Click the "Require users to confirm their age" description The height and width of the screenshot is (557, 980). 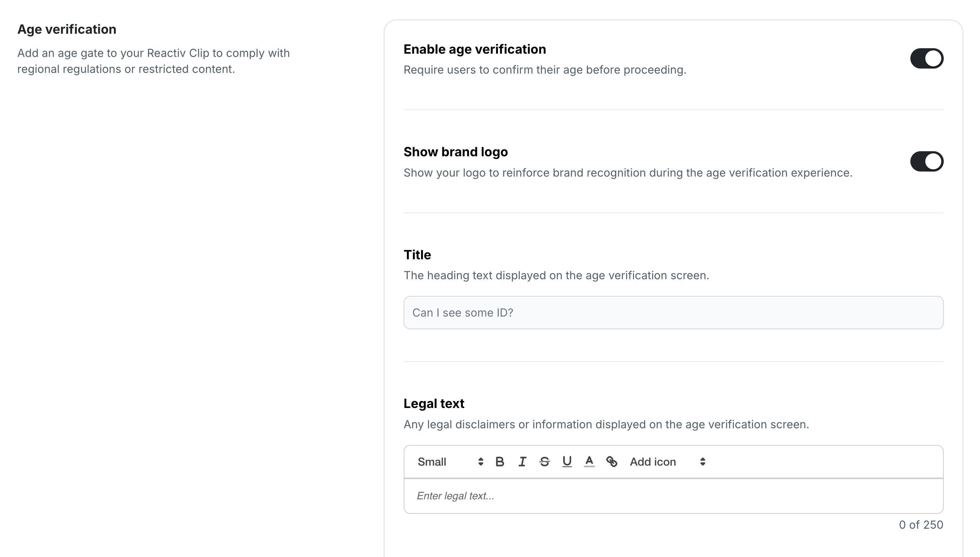545,70
